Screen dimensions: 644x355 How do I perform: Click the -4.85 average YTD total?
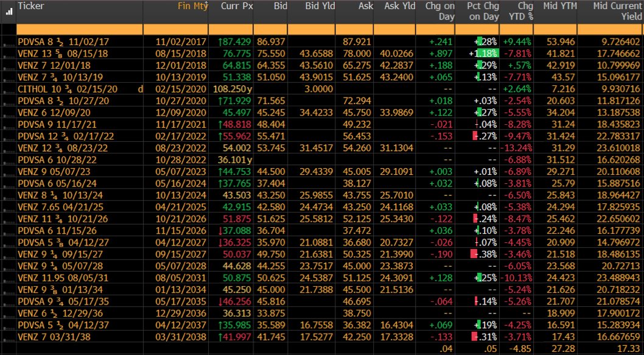click(521, 350)
